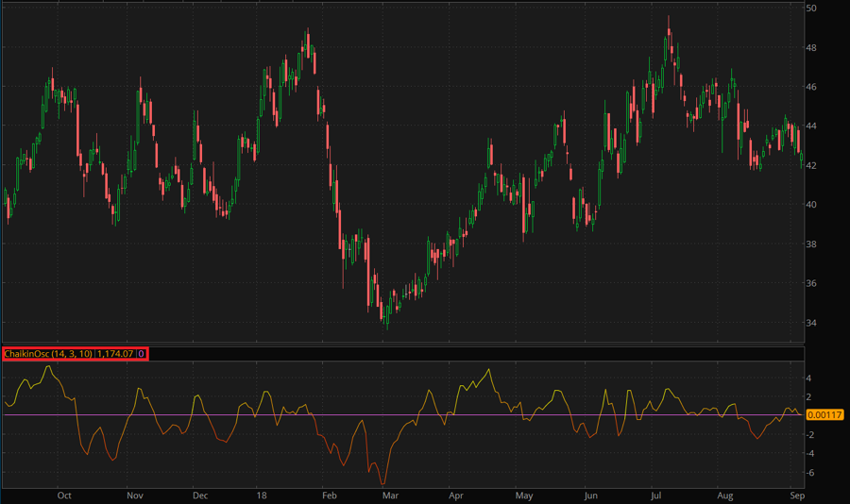The height and width of the screenshot is (504, 850).
Task: Click the 1,174.07 oscillator value readout
Action: click(x=116, y=354)
